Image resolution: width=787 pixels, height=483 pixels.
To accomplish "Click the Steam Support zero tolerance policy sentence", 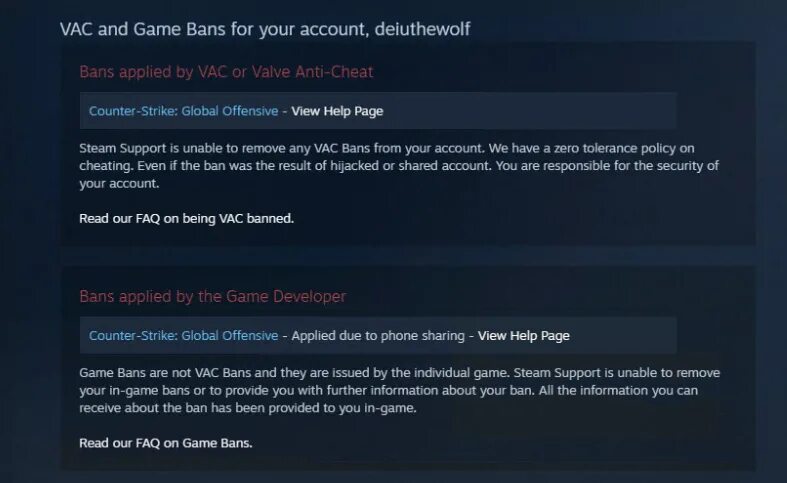I will pyautogui.click(x=386, y=149).
